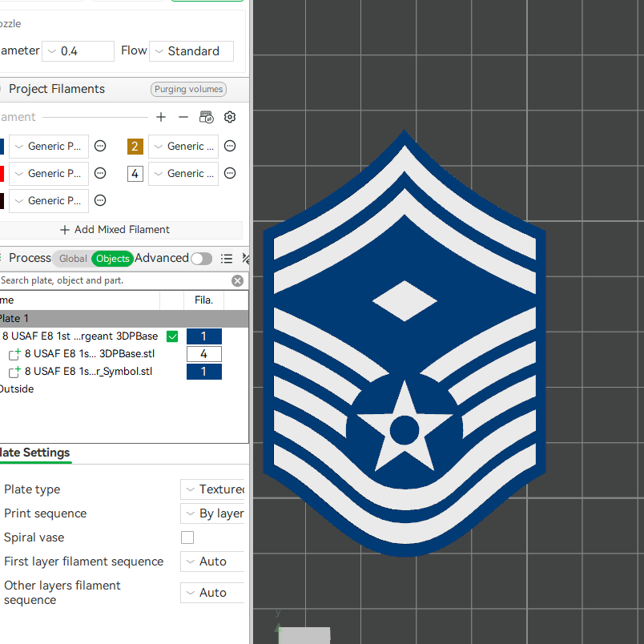The height and width of the screenshot is (644, 644).
Task: Change filament 4 for 3DPBase.stl part
Action: (x=204, y=354)
